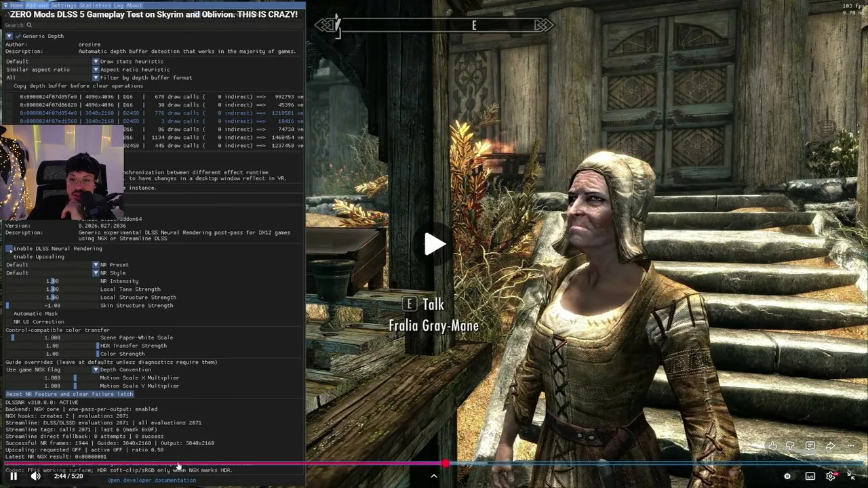This screenshot has width=868, height=488.
Task: Click the Motion Scale X Multiplier slider
Action: pos(52,378)
